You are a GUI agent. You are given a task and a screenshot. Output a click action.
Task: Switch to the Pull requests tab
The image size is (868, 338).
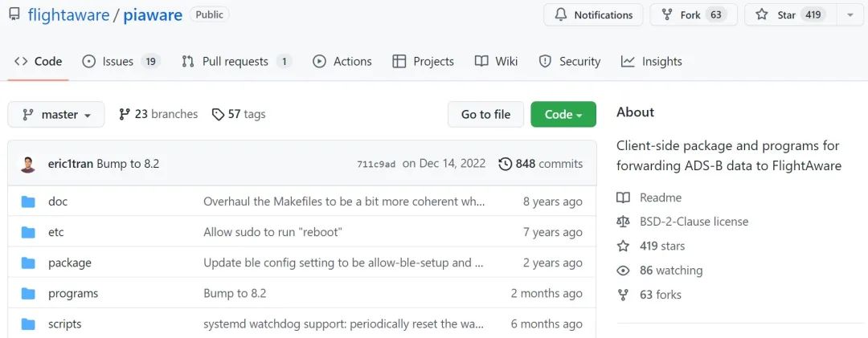coord(237,61)
